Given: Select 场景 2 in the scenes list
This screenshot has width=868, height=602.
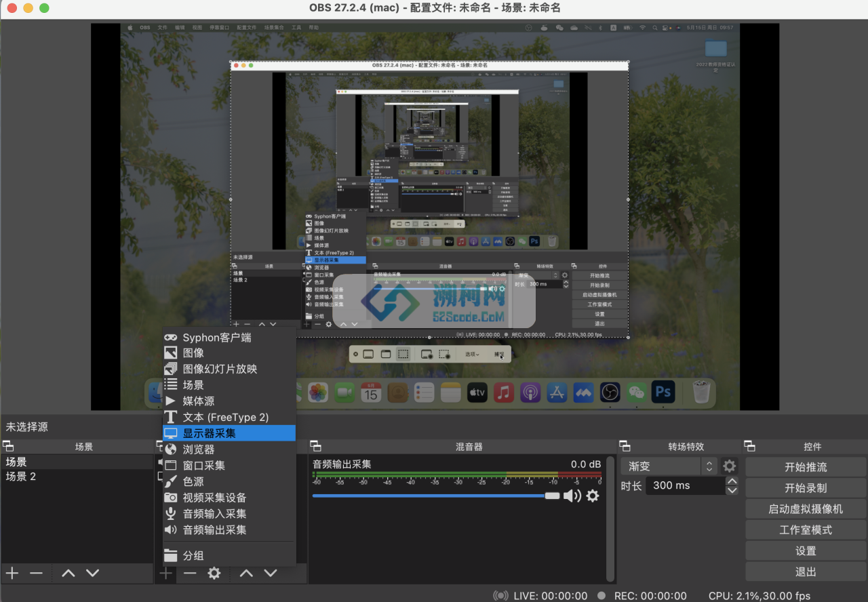Looking at the screenshot, I should click(x=77, y=477).
